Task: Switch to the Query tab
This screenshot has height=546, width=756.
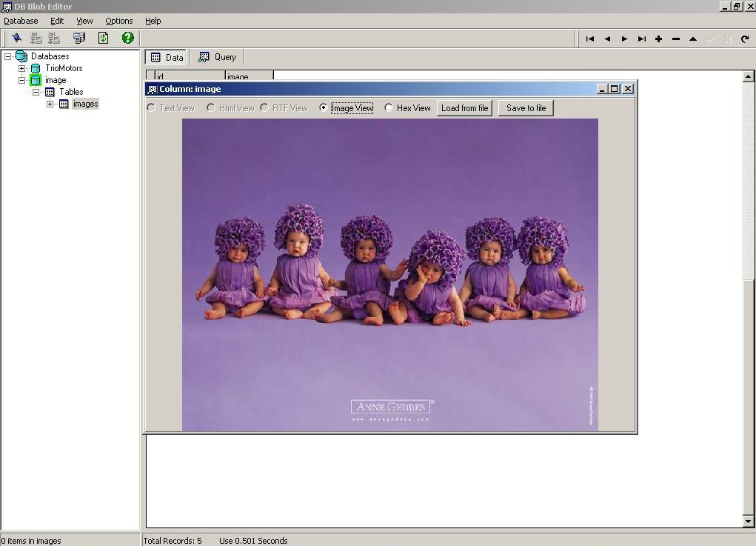Action: tap(218, 57)
